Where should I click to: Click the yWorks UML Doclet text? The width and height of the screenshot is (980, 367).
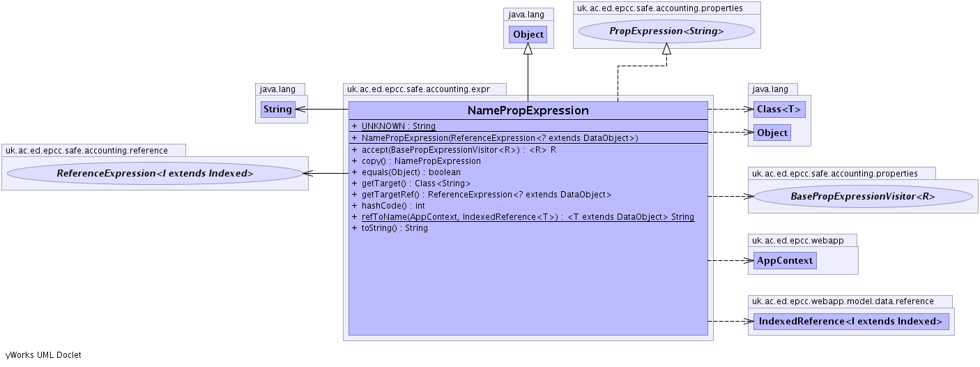(43, 355)
